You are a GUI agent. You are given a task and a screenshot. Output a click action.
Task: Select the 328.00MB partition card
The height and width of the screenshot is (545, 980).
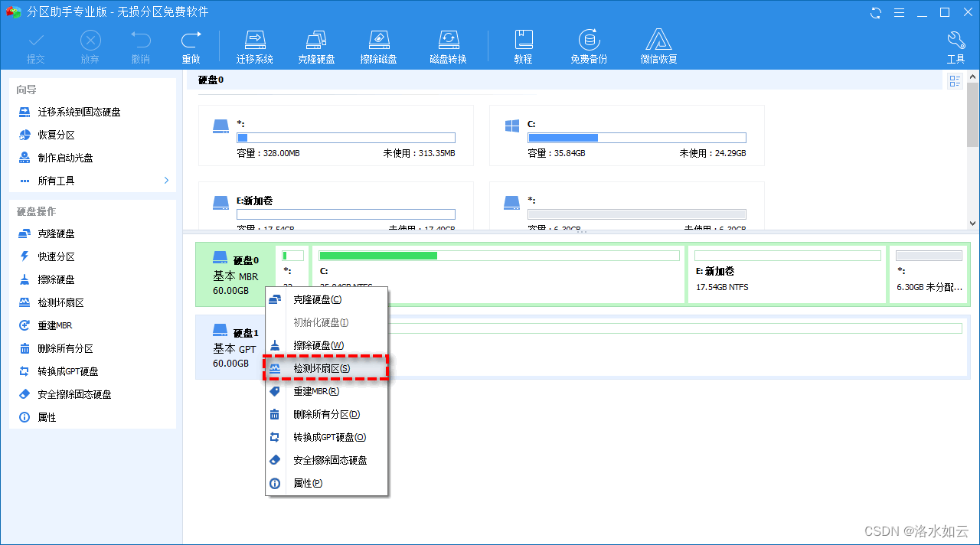(x=336, y=135)
